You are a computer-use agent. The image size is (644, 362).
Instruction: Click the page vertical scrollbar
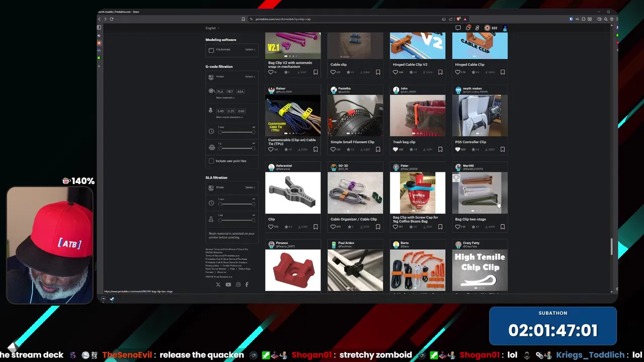[x=612, y=246]
